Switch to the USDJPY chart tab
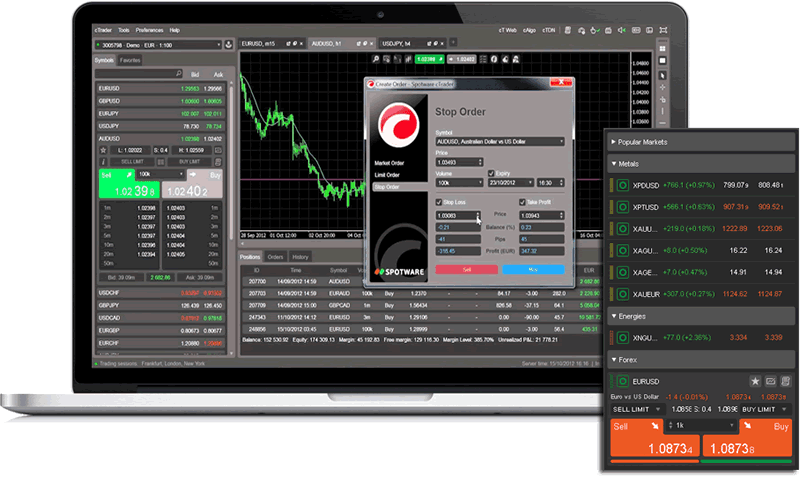 [411, 44]
